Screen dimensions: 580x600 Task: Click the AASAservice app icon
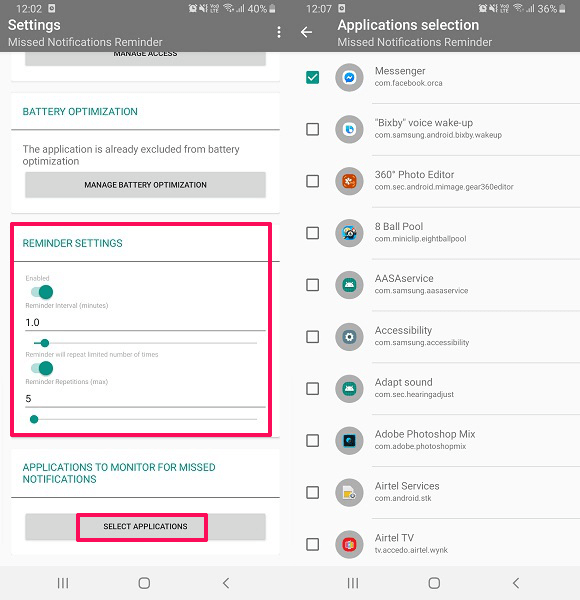[349, 285]
